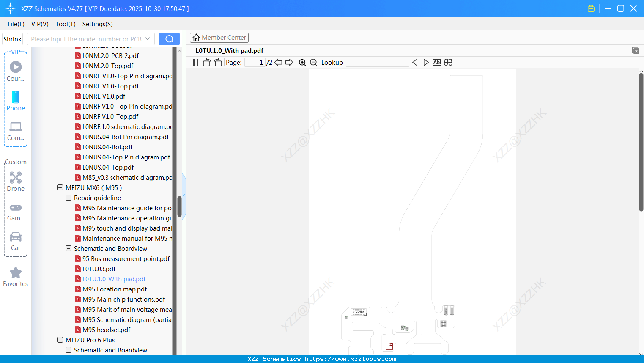Rotate page counterclockwise

click(x=206, y=63)
